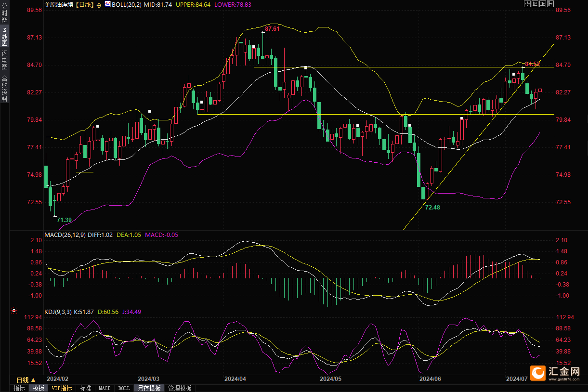Open the VIP指标 tab
This screenshot has height=392, width=588.
tap(62, 388)
